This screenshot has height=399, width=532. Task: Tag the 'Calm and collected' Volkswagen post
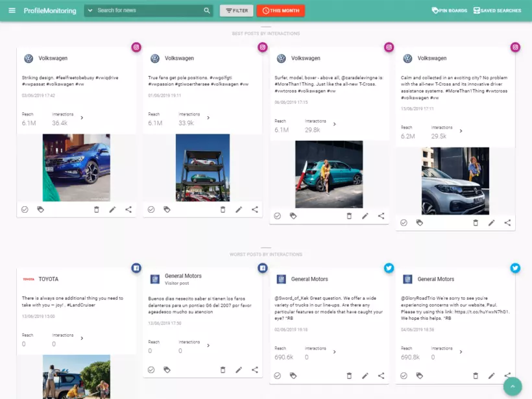[x=420, y=223]
